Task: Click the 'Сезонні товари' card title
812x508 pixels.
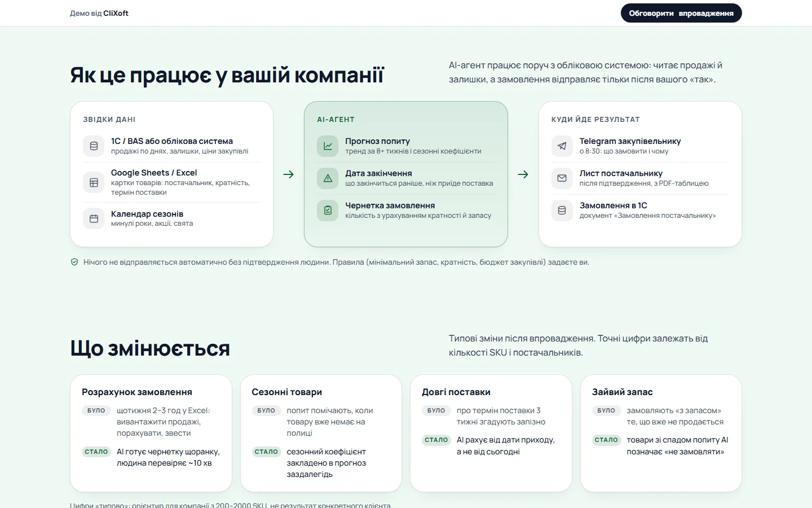Action: tap(287, 392)
